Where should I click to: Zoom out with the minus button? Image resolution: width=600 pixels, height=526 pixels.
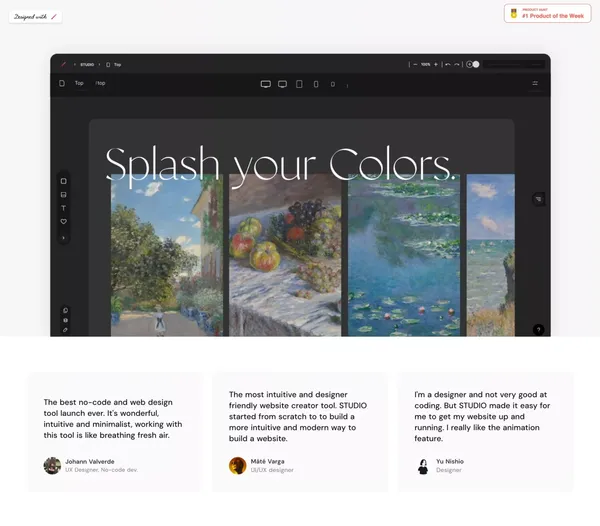tap(415, 65)
